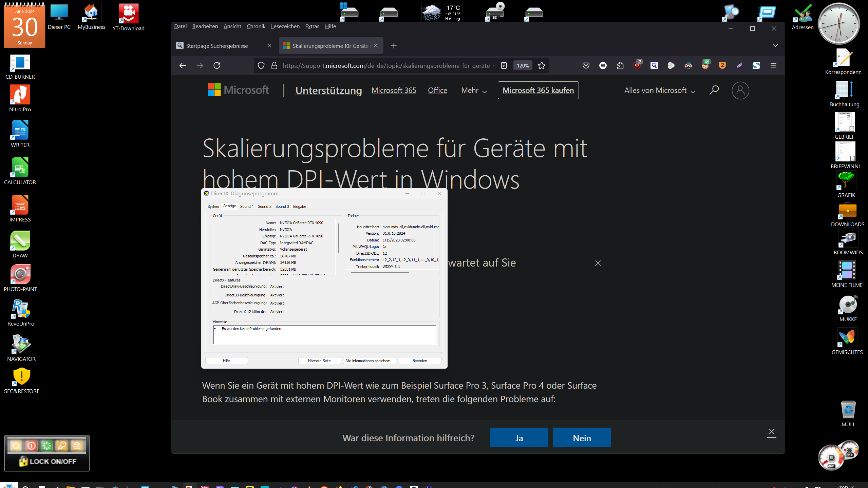This screenshot has height=488, width=868.
Task: Click the Microsoft logo link
Action: click(x=238, y=90)
